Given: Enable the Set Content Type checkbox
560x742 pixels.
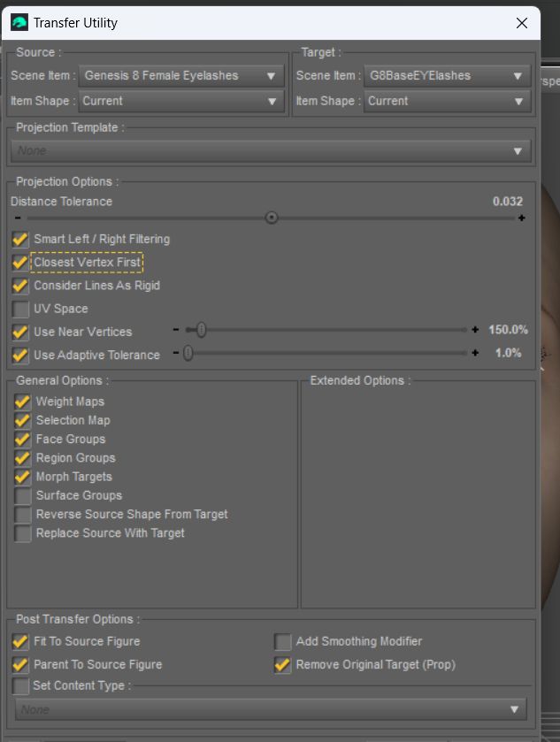Looking at the screenshot, I should [x=20, y=686].
